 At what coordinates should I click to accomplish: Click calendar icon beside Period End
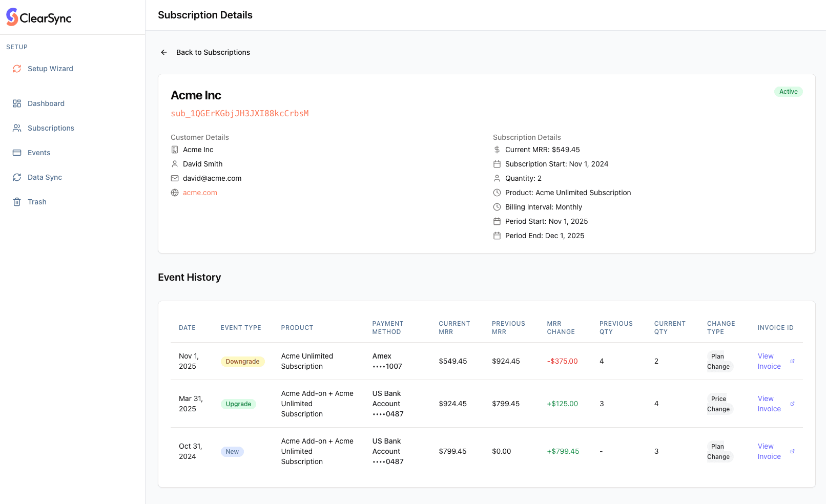point(497,236)
